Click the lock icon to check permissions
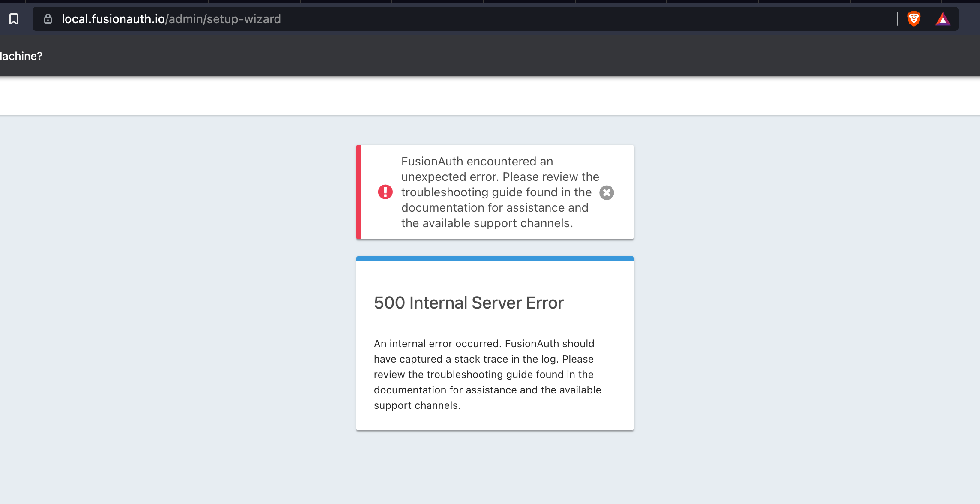980x504 pixels. (x=48, y=19)
